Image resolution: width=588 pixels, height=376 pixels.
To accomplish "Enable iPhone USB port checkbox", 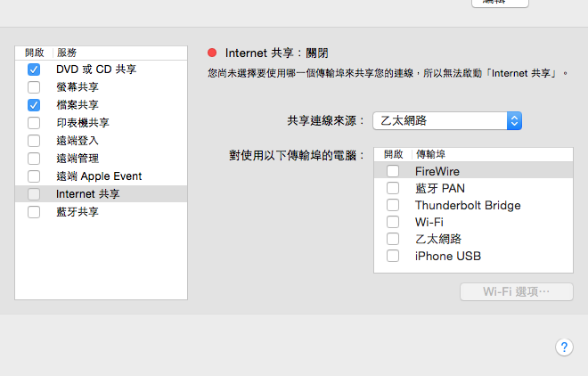I will coord(393,256).
